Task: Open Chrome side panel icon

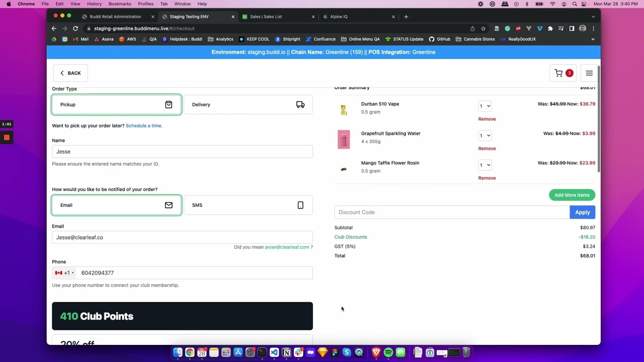Action: tap(572, 29)
